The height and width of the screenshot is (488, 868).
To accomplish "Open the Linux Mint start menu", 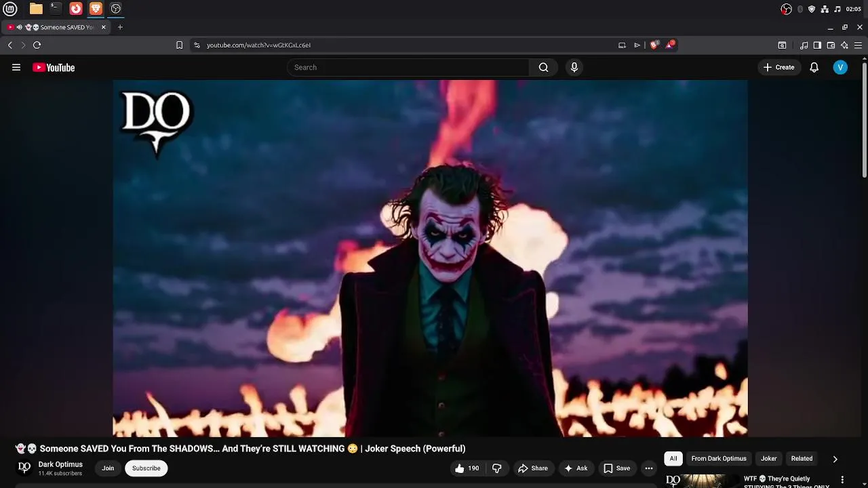I will point(10,9).
